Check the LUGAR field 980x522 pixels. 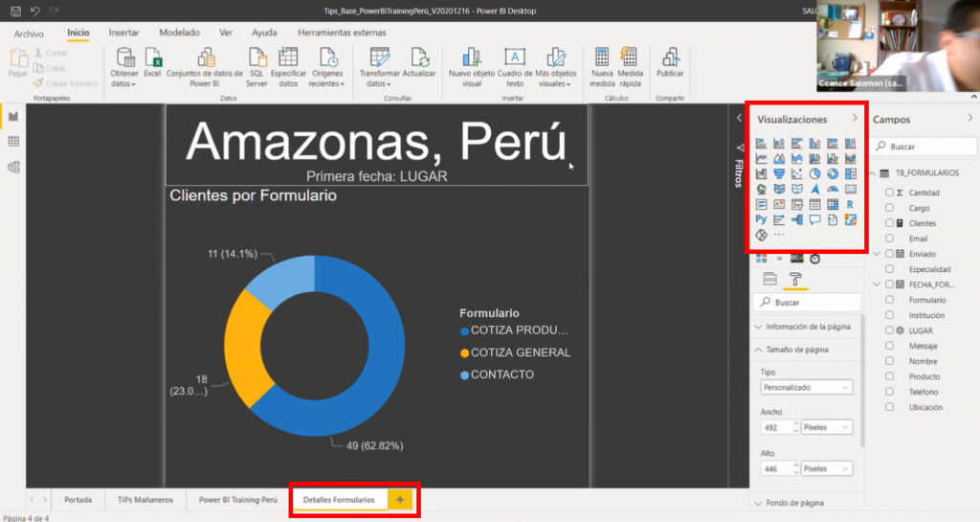pos(889,330)
